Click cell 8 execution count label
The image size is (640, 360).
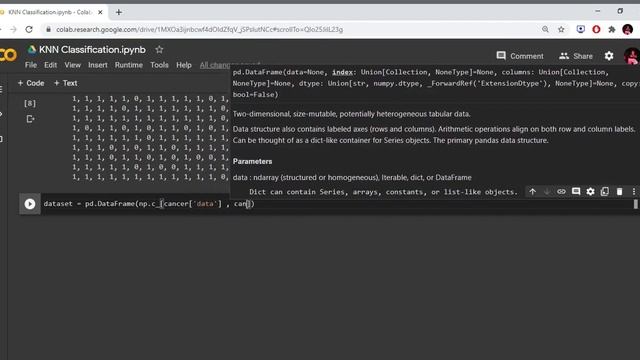tap(30, 103)
